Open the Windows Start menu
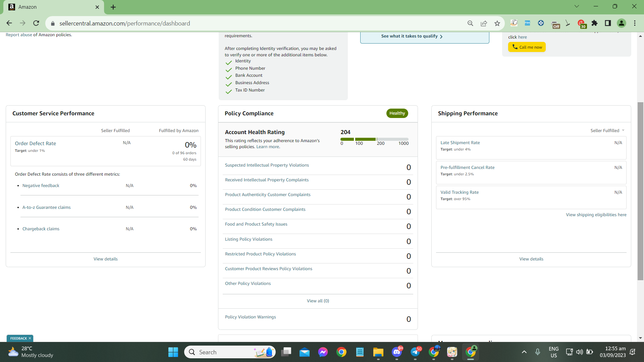This screenshot has width=644, height=362. pyautogui.click(x=173, y=352)
